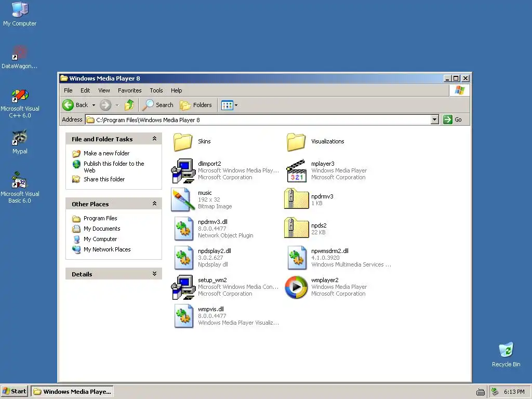The width and height of the screenshot is (532, 399).
Task: Open the Favorites menu
Action: pos(129,90)
